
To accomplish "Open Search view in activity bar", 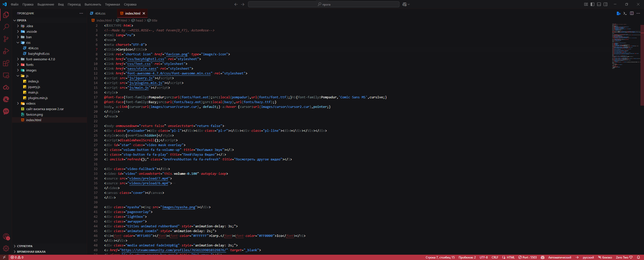I will [6, 27].
